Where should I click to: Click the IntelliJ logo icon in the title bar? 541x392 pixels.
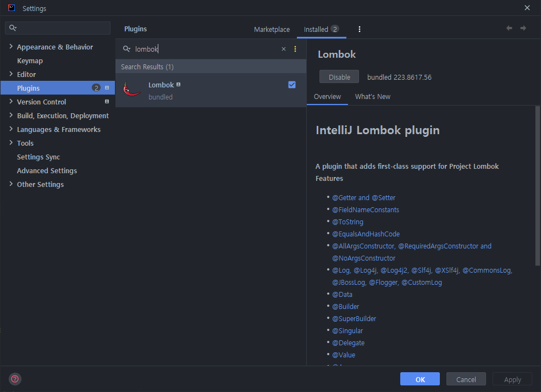pos(12,8)
